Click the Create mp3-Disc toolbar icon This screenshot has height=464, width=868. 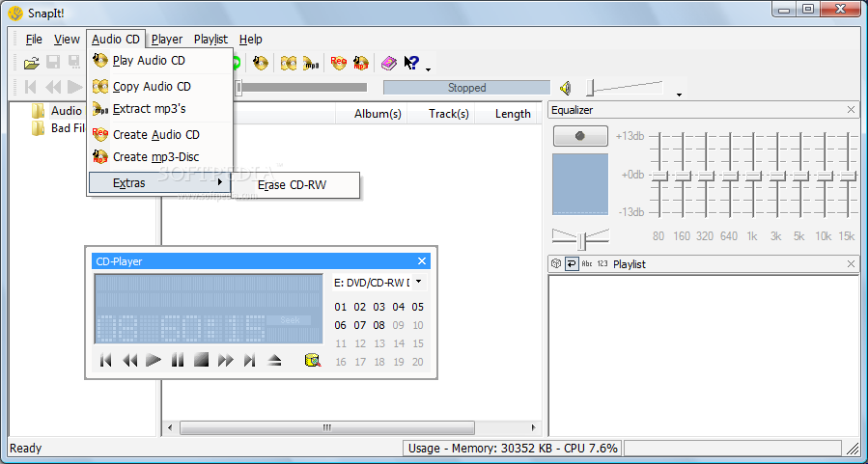361,63
